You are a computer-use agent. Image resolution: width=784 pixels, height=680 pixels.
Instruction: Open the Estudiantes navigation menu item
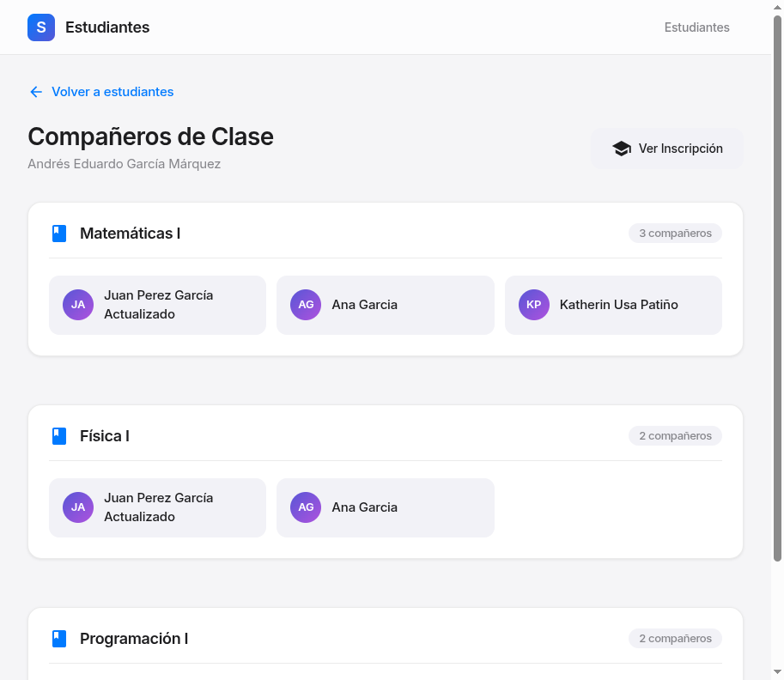(696, 27)
